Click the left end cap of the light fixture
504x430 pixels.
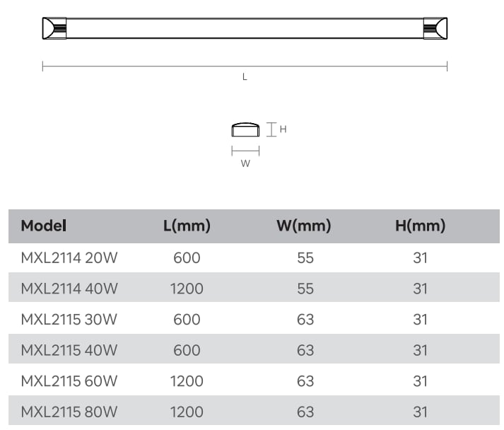coord(54,28)
